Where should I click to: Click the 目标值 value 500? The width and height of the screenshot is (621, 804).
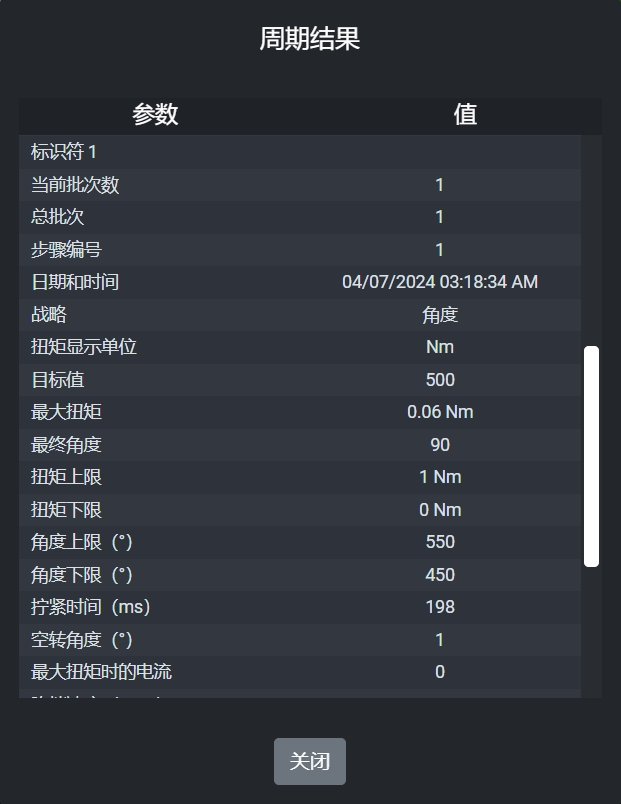click(x=440, y=380)
